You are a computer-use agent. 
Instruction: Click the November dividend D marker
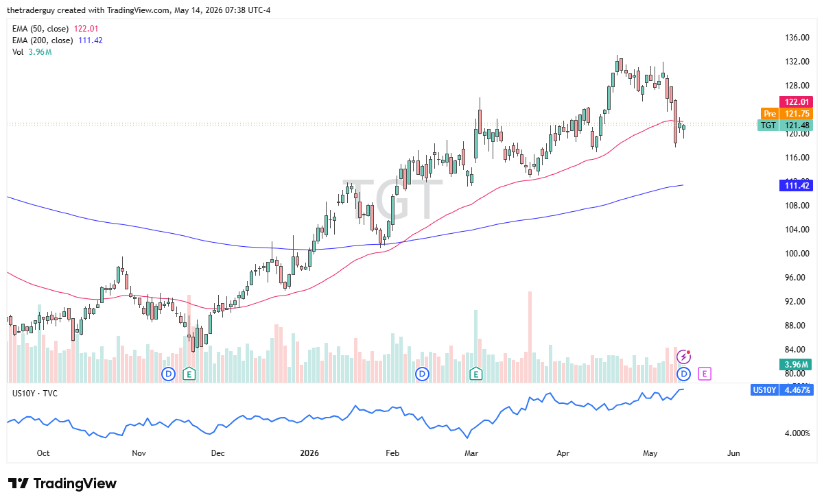(169, 374)
